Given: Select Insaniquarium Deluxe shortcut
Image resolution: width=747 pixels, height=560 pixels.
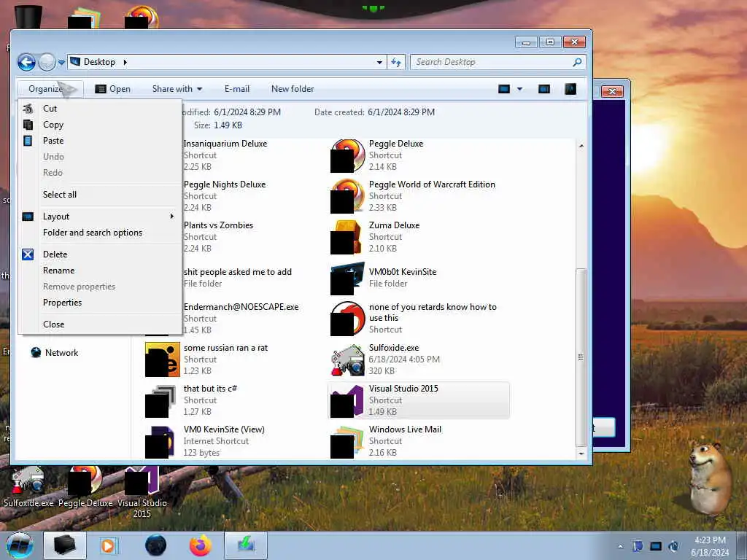Looking at the screenshot, I should pos(225,155).
